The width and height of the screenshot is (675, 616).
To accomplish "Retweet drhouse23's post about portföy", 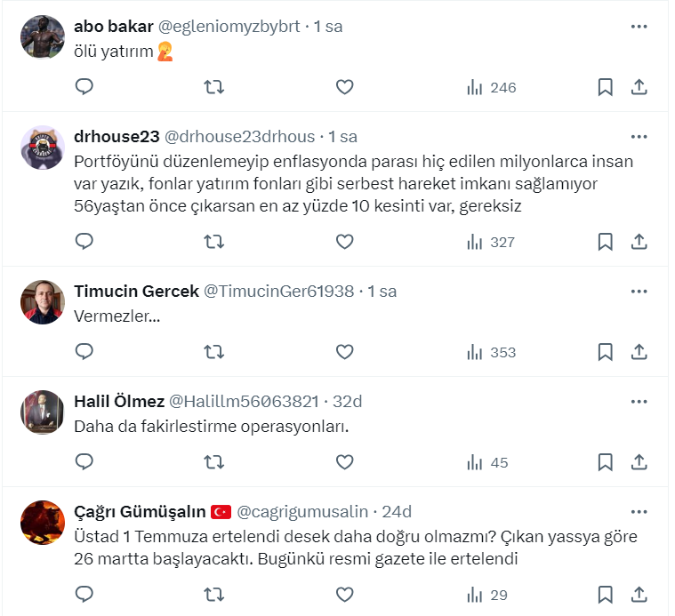I will (214, 242).
